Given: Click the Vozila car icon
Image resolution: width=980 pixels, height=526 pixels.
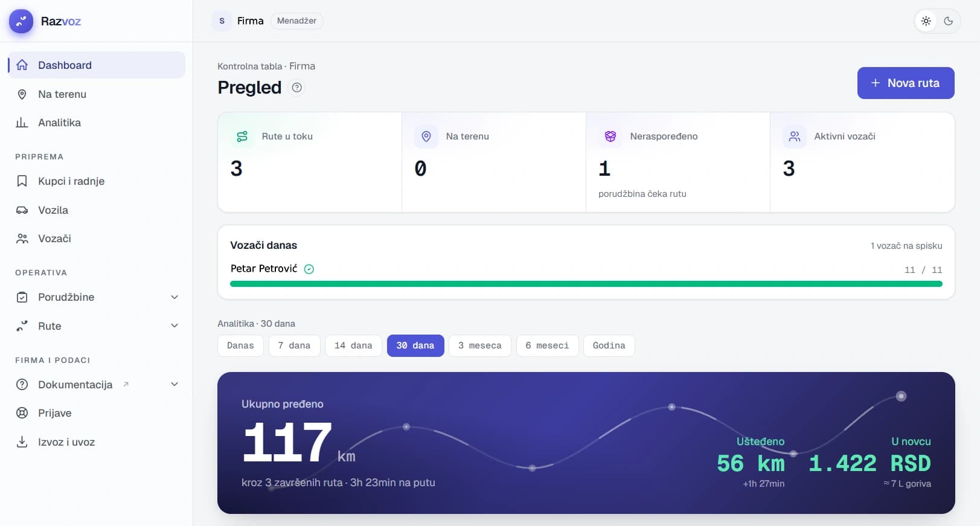Looking at the screenshot, I should [22, 210].
